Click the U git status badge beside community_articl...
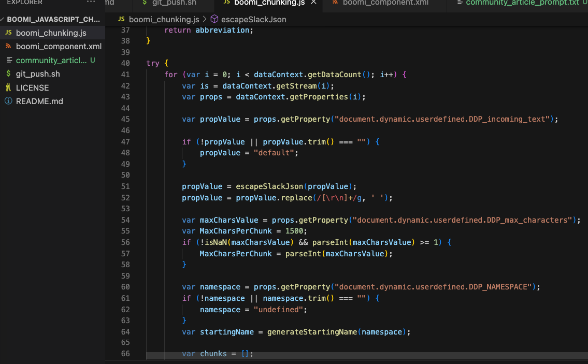 (x=93, y=60)
